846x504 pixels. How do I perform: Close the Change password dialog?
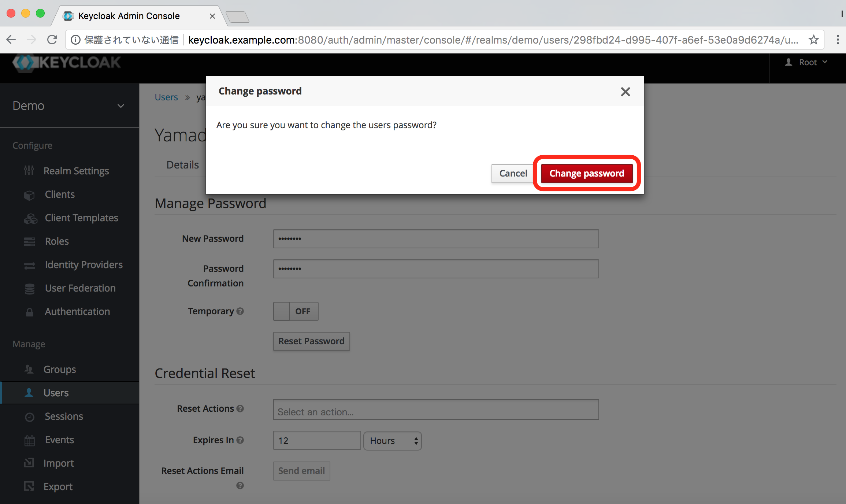625,92
